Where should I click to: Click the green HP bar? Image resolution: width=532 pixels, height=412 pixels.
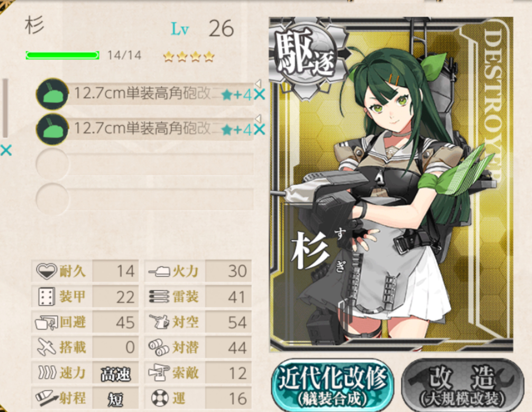(x=62, y=55)
